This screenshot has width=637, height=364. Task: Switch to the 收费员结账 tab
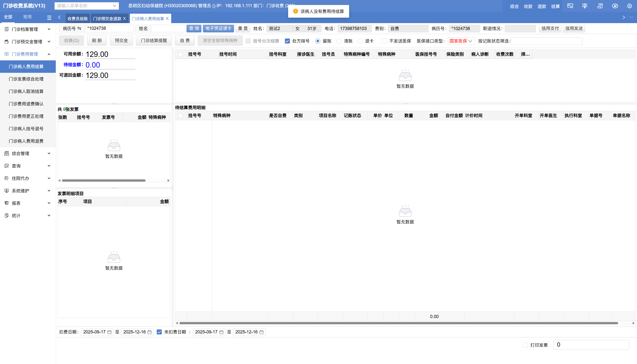(78, 19)
